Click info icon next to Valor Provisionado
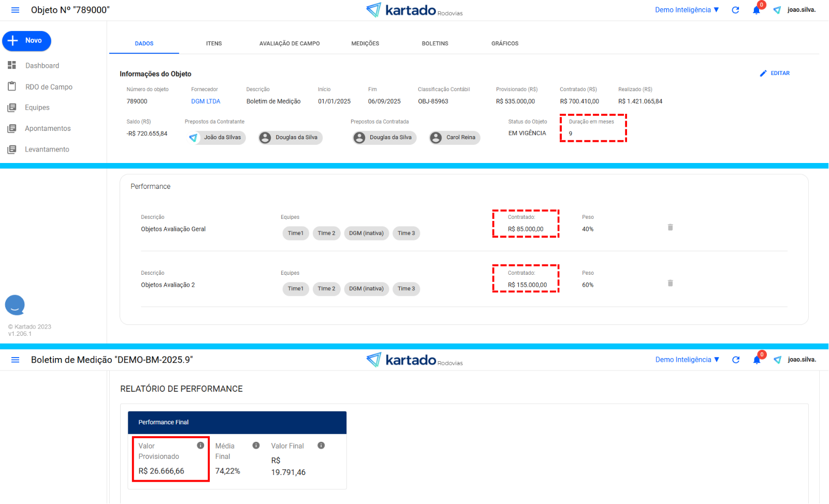This screenshot has width=829, height=504. (x=200, y=446)
